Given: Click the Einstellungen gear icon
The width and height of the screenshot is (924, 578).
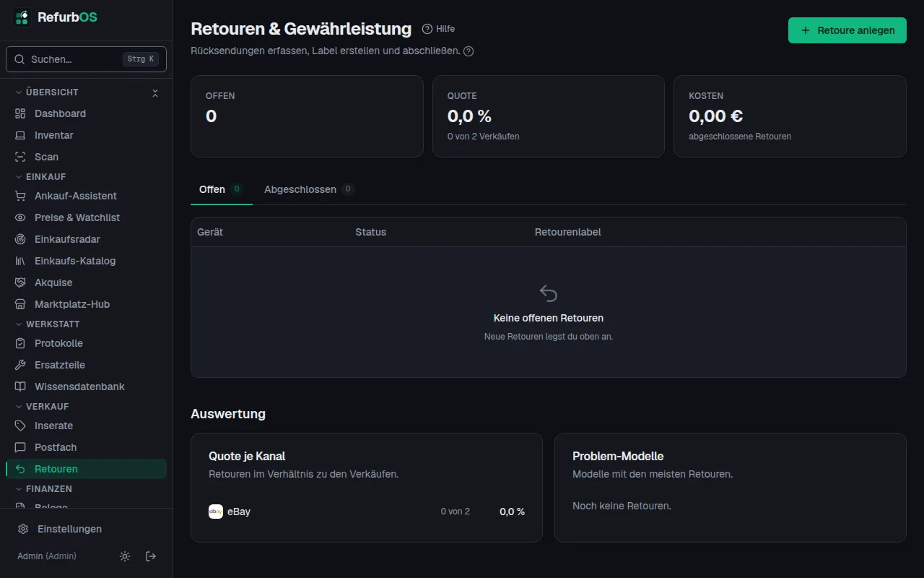Looking at the screenshot, I should point(23,529).
